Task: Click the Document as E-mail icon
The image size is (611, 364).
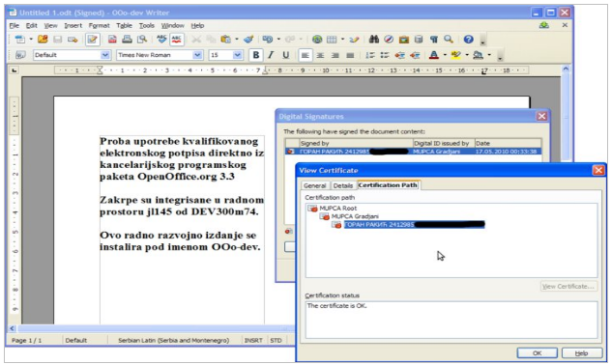Action: pyautogui.click(x=73, y=40)
